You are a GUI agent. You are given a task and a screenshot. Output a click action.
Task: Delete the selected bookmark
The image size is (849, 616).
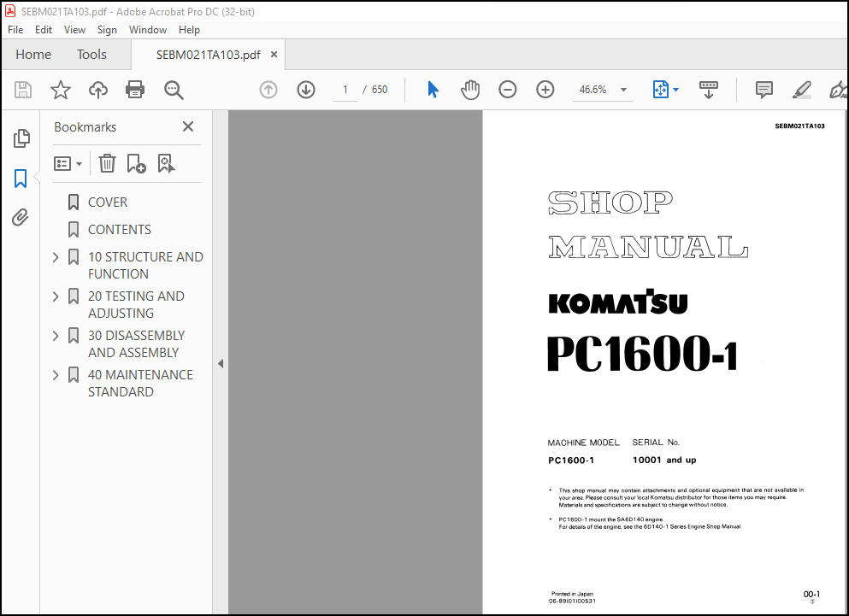pos(107,163)
